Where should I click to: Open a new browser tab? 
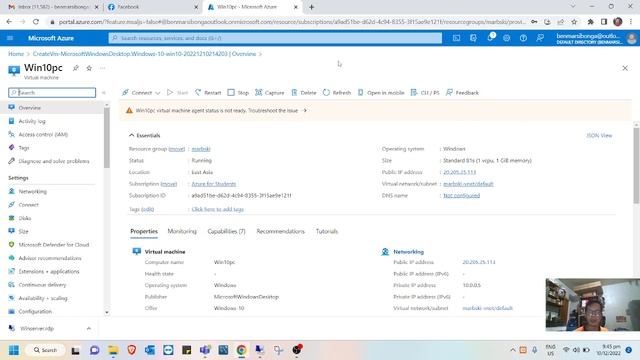pos(311,7)
